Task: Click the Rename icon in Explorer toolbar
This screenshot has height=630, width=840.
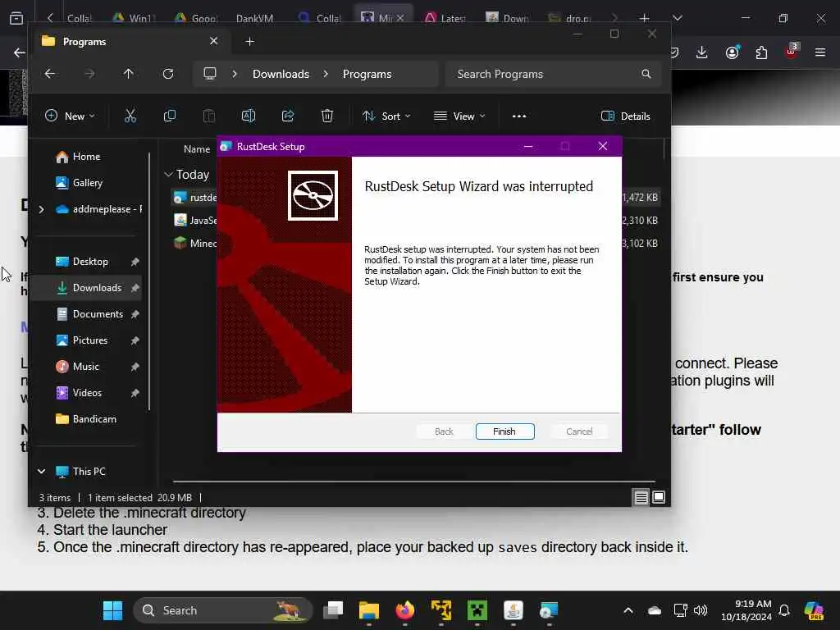Action: 249,116
